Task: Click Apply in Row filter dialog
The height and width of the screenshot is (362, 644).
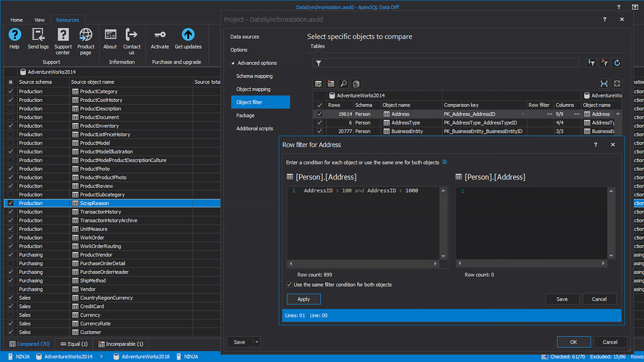Action: pos(304,299)
